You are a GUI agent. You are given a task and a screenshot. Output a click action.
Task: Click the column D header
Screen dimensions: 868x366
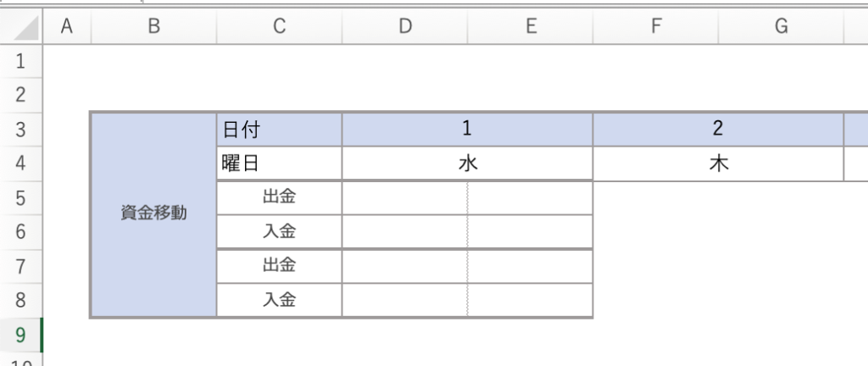coord(405,27)
